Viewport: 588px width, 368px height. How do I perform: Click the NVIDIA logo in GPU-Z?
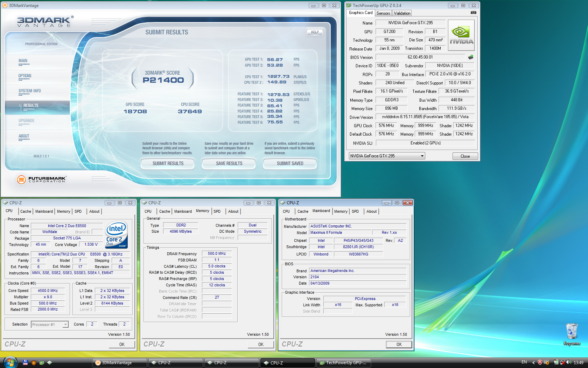(461, 35)
